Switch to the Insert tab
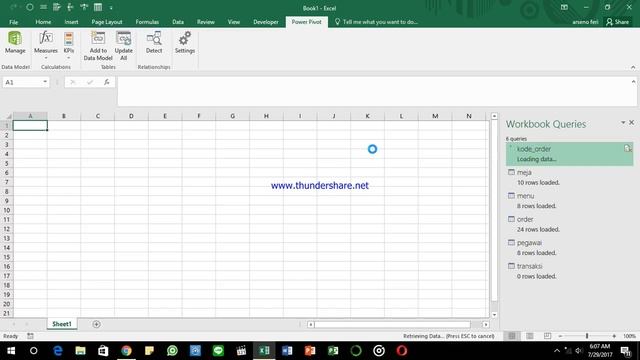 coord(71,22)
